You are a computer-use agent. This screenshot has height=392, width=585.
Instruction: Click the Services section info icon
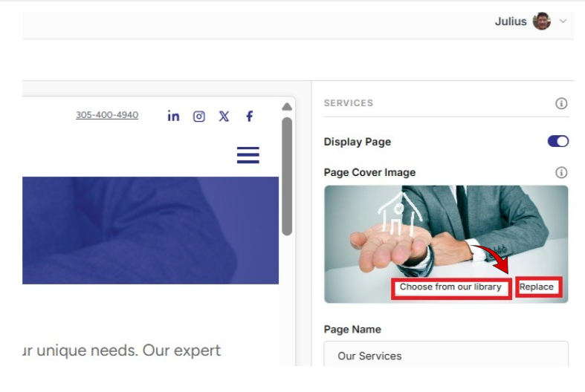pyautogui.click(x=561, y=103)
